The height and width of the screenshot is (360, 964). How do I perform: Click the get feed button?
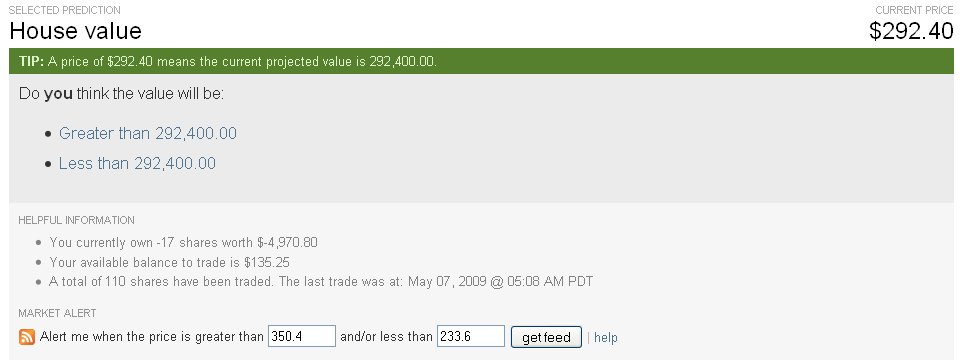546,337
